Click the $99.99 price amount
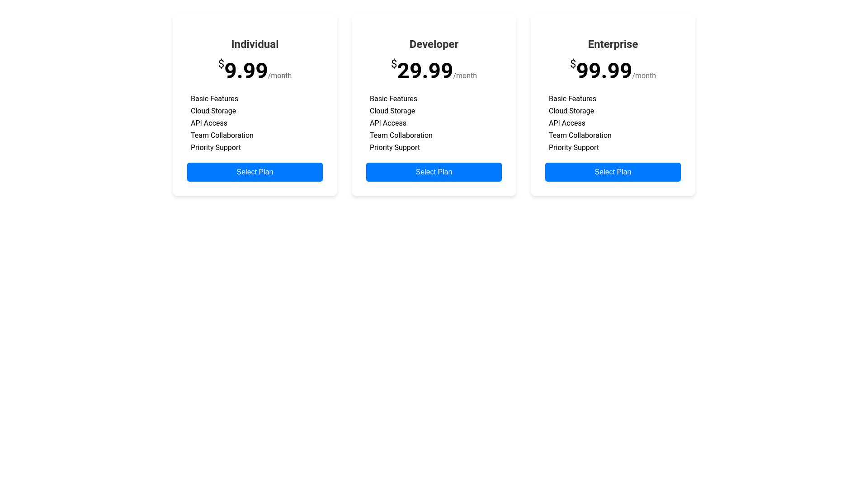The width and height of the screenshot is (868, 488). [x=604, y=70]
